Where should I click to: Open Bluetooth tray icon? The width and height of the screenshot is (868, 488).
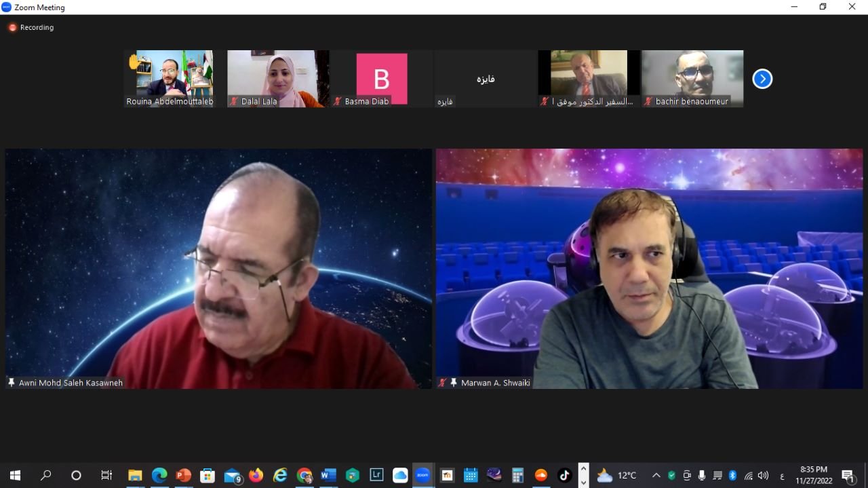(x=732, y=475)
